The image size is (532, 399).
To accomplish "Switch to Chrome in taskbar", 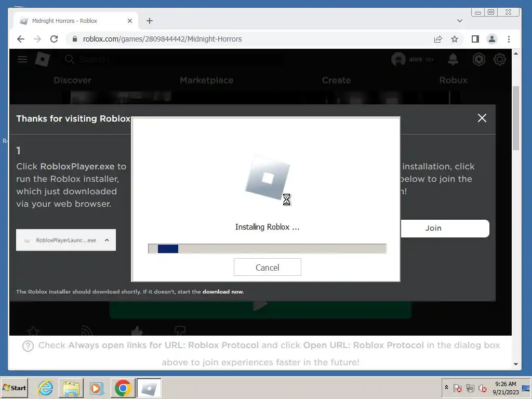I will tap(123, 388).
